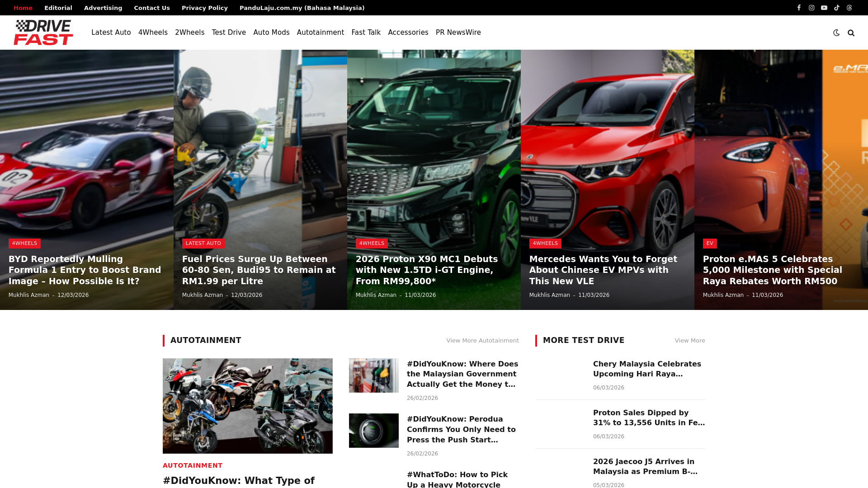Open Fast Talk menu item

[366, 33]
